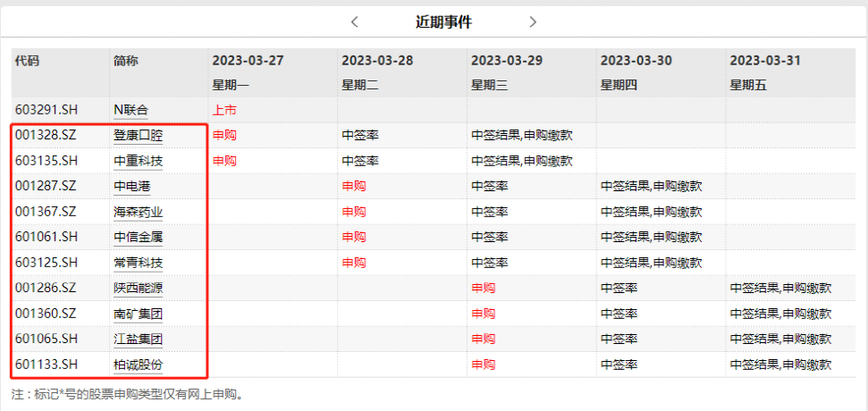Click the 2023-03-30 date header
The image size is (868, 411).
point(636,61)
